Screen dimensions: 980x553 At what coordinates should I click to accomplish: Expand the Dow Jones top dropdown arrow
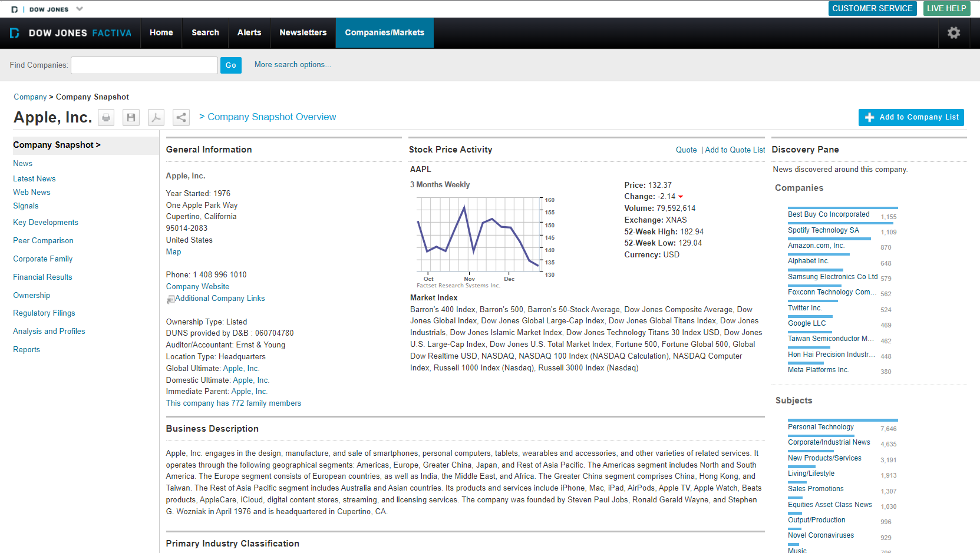[x=80, y=9]
